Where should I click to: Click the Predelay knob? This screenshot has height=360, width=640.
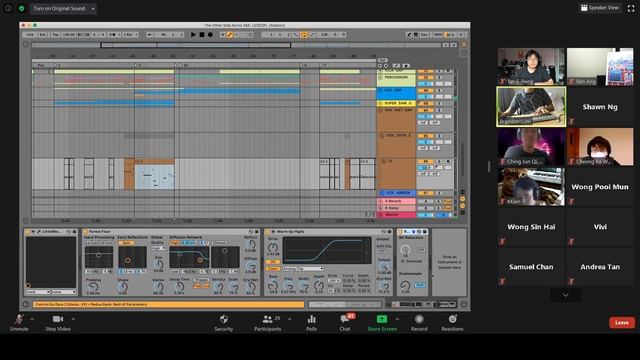(93, 287)
